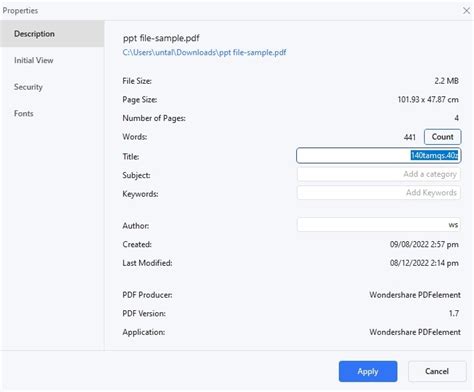Click the word count value '441'

(x=410, y=137)
